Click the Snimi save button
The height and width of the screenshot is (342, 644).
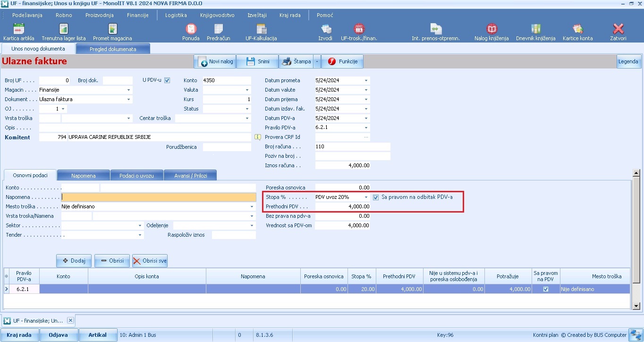257,61
